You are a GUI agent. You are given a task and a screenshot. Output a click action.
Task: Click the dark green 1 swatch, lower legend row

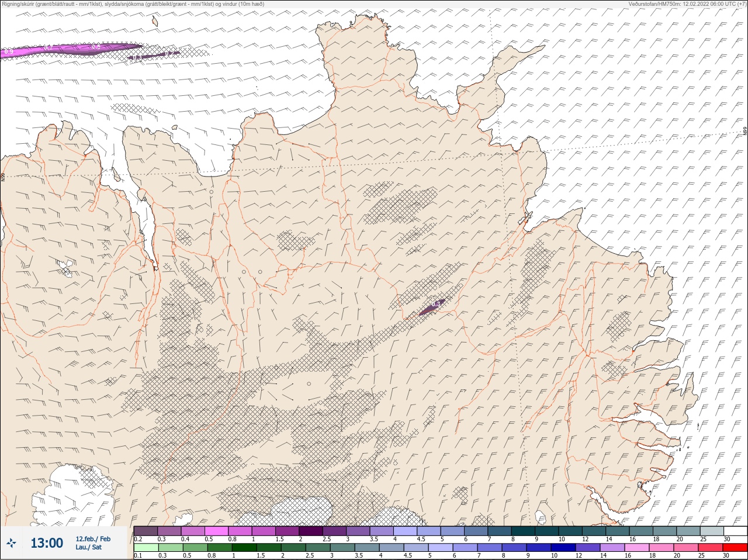[x=244, y=548]
